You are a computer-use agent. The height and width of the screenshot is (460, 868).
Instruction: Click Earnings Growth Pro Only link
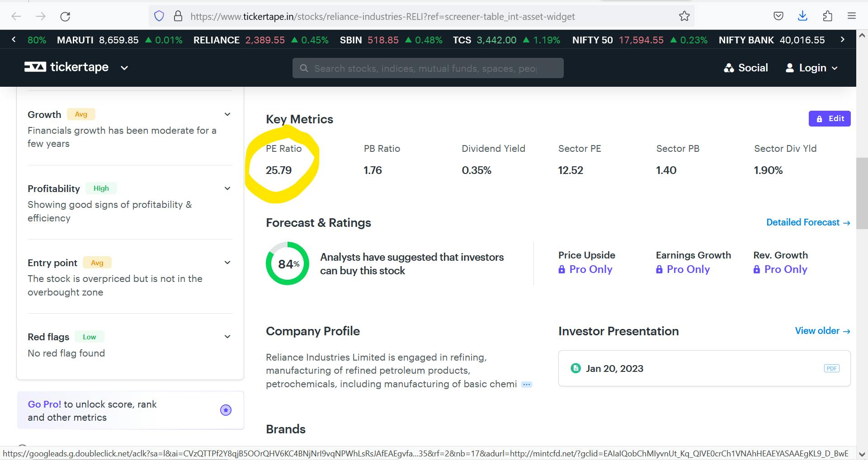point(683,269)
